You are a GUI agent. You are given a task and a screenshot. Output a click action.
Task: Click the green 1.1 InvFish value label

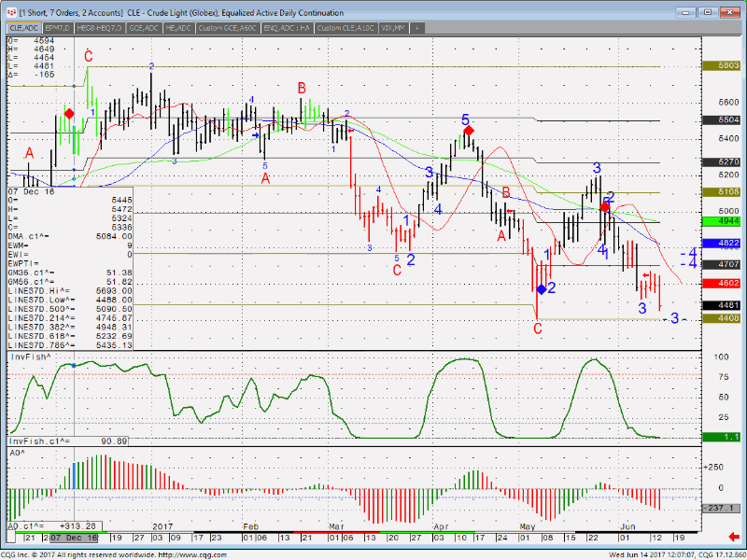point(722,437)
